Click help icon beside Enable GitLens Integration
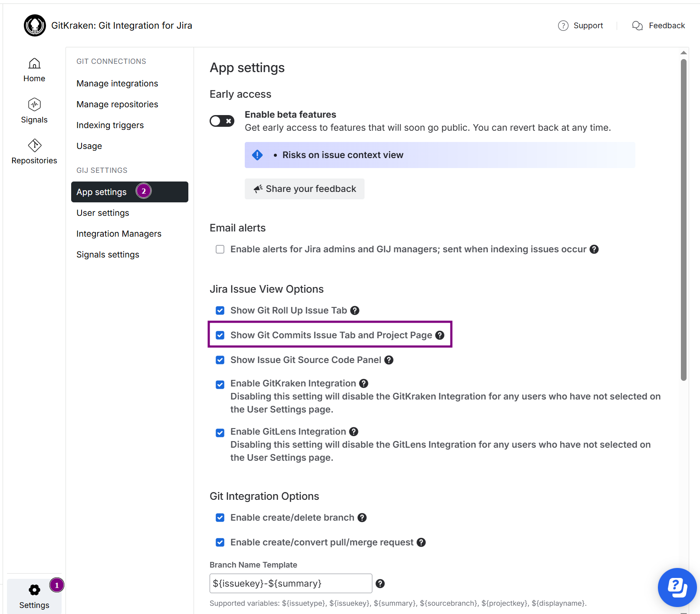Image resolution: width=700 pixels, height=614 pixels. click(354, 432)
